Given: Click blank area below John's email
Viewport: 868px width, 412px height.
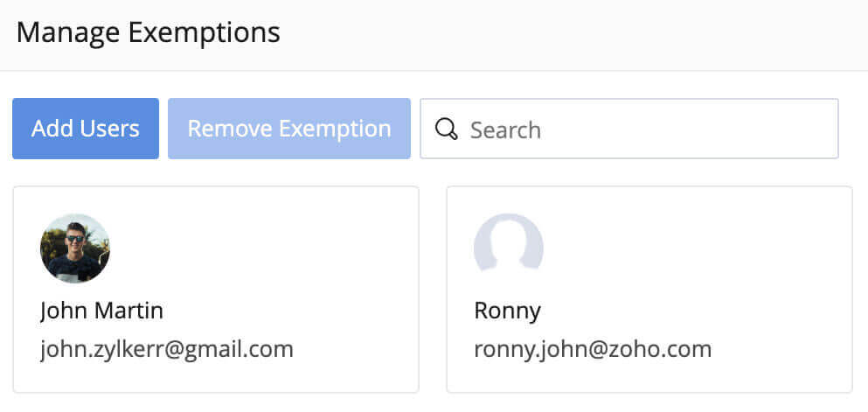Looking at the screenshot, I should point(215,378).
